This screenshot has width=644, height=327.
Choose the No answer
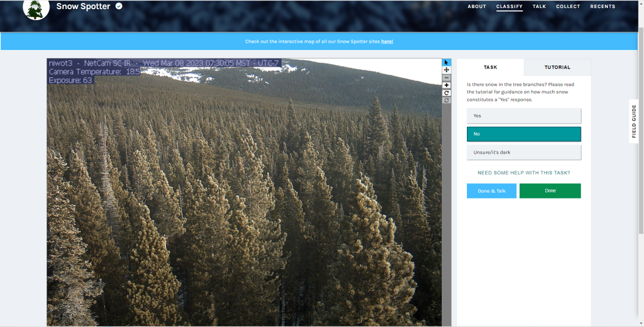pos(524,134)
